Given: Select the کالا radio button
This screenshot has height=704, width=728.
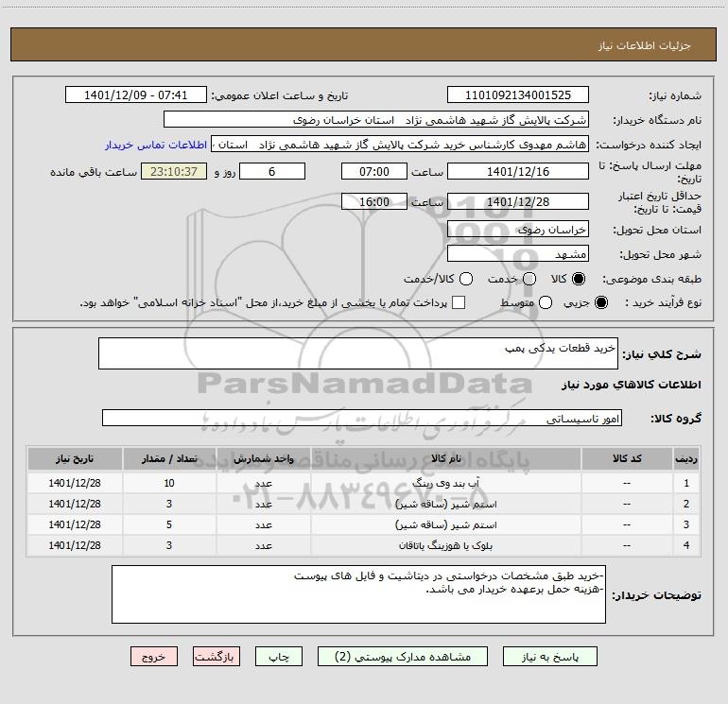Looking at the screenshot, I should tap(579, 279).
